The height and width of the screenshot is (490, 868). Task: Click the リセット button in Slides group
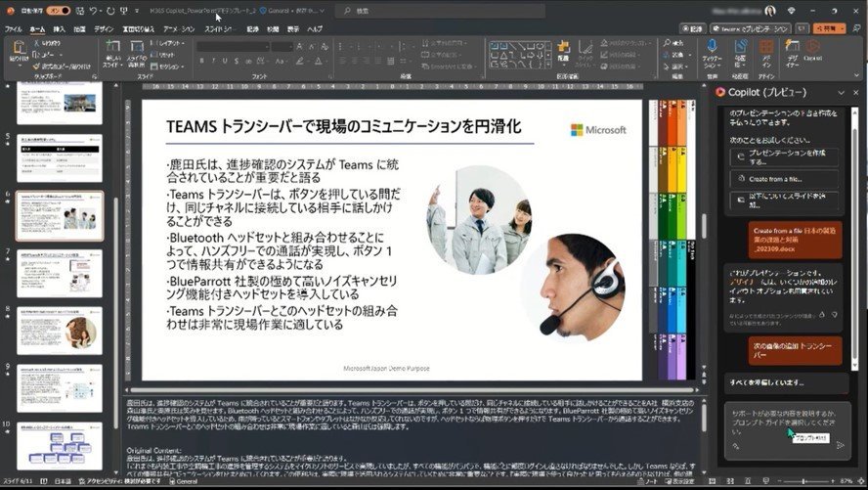click(x=162, y=55)
